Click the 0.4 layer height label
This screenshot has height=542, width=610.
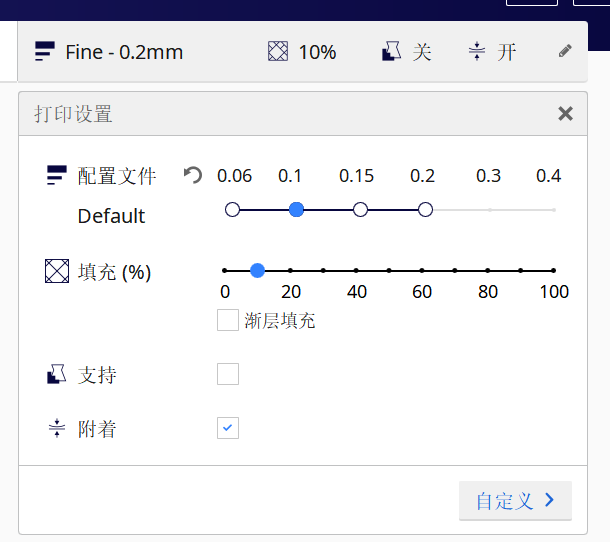549,176
